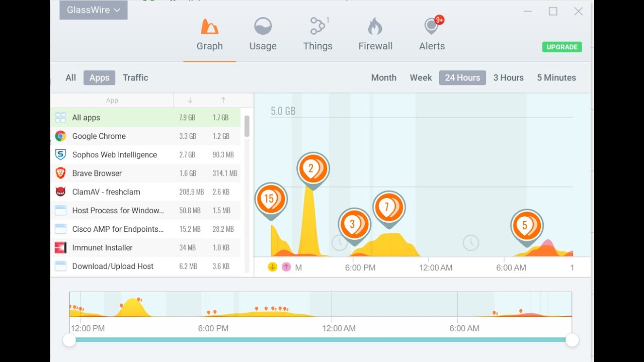Open the Things tab
This screenshot has height=362, width=644.
(317, 35)
